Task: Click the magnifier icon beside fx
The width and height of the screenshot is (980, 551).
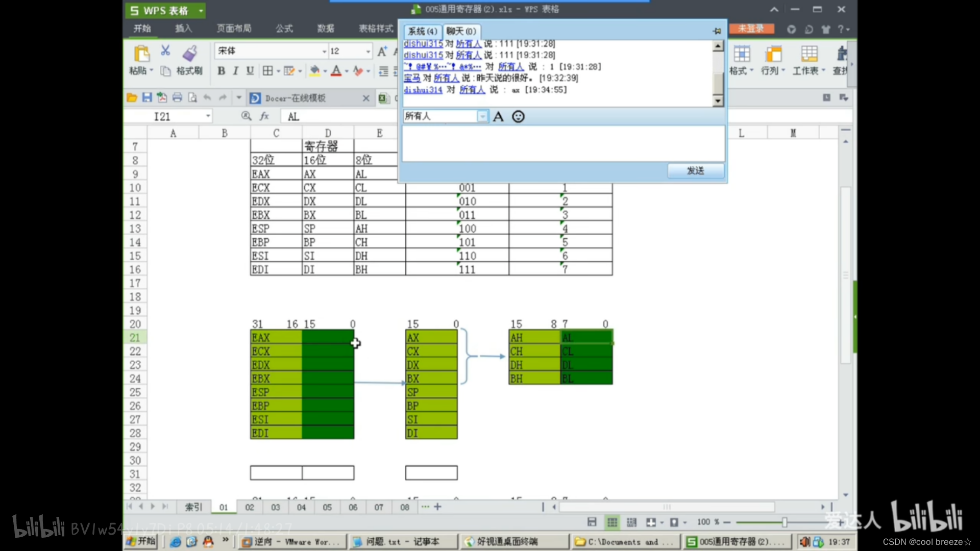Action: pos(246,116)
